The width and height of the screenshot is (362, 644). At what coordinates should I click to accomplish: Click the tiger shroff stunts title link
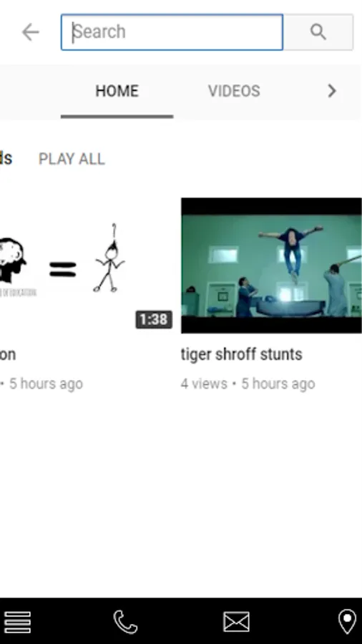pos(241,354)
